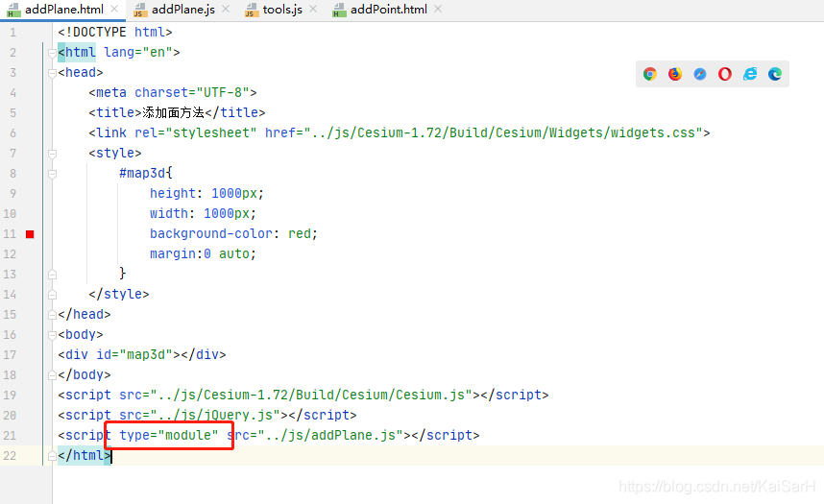
Task: Collapse the body tag fold on line 16
Action: click(52, 335)
